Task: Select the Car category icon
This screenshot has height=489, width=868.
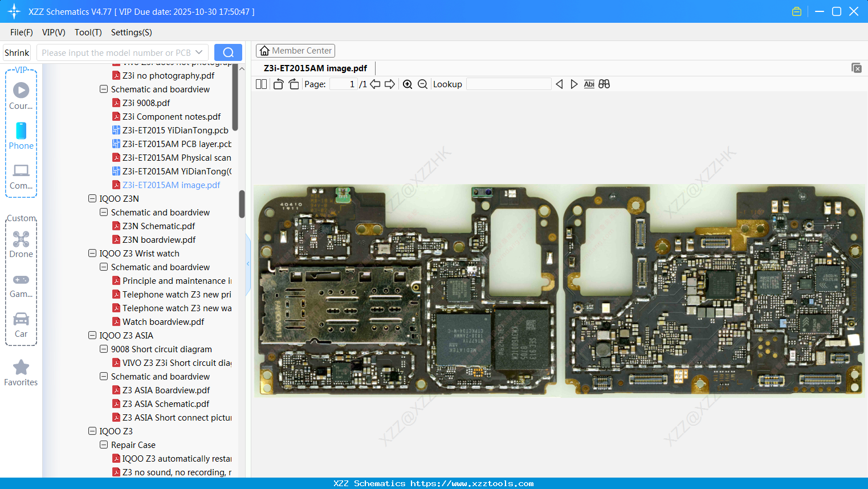Action: [x=21, y=325]
